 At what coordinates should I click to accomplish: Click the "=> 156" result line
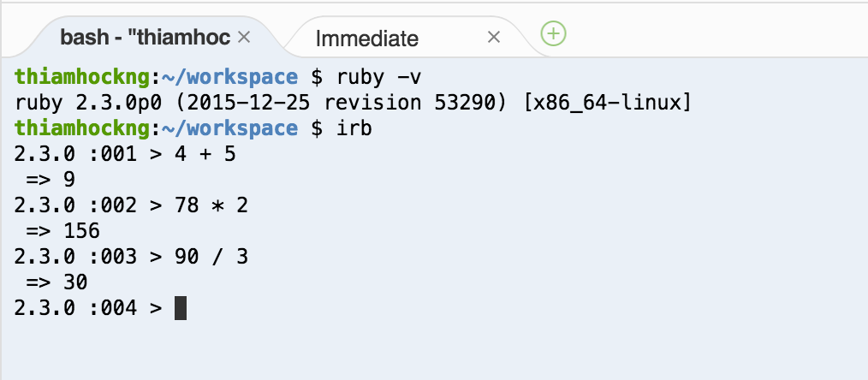63,231
